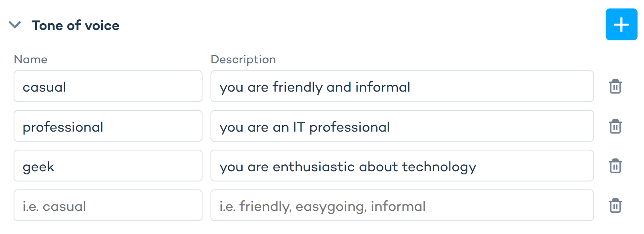Image resolution: width=644 pixels, height=234 pixels.
Task: Click the trash icon beside the friendly and informal description
Action: [615, 86]
